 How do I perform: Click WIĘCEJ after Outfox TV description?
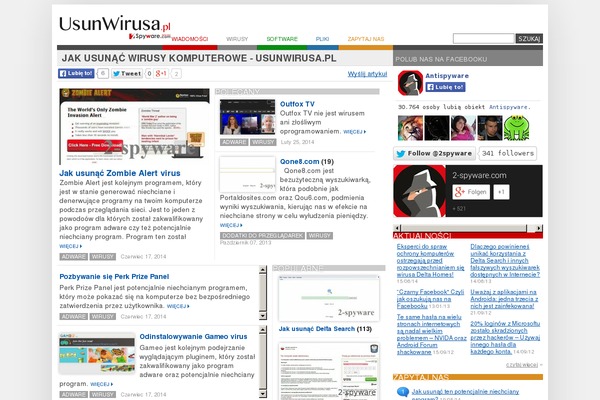pyautogui.click(x=354, y=132)
